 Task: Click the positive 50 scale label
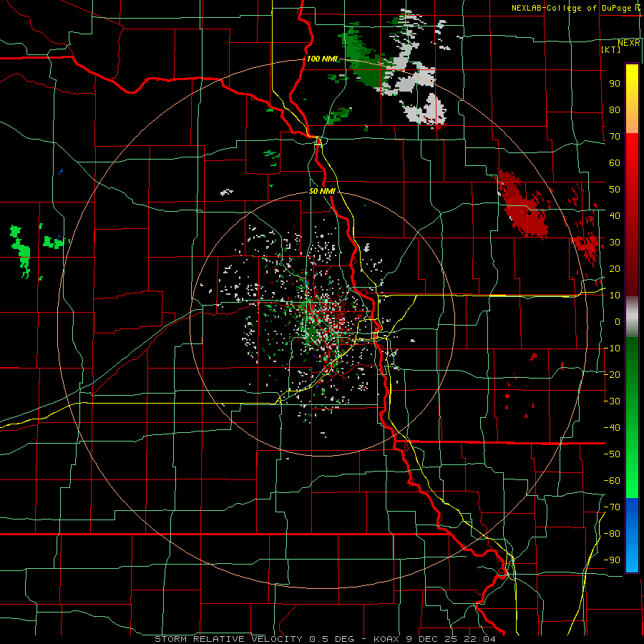click(615, 190)
